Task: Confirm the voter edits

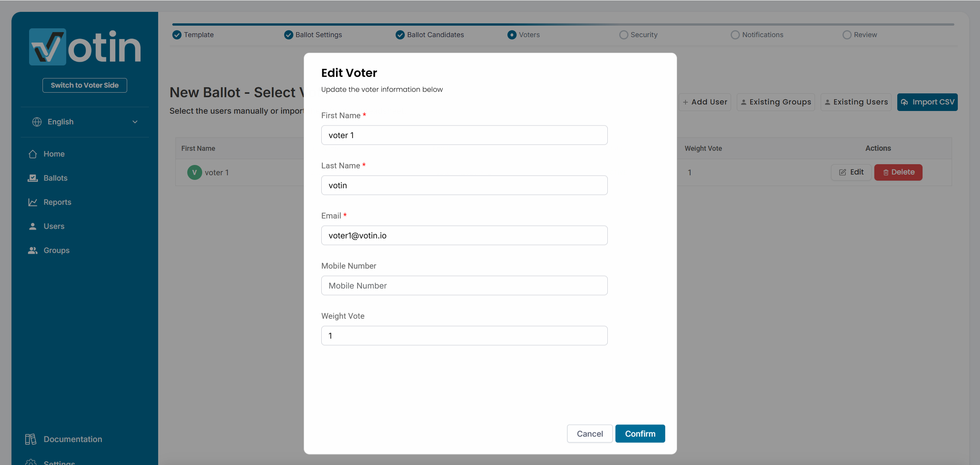Action: click(x=640, y=434)
